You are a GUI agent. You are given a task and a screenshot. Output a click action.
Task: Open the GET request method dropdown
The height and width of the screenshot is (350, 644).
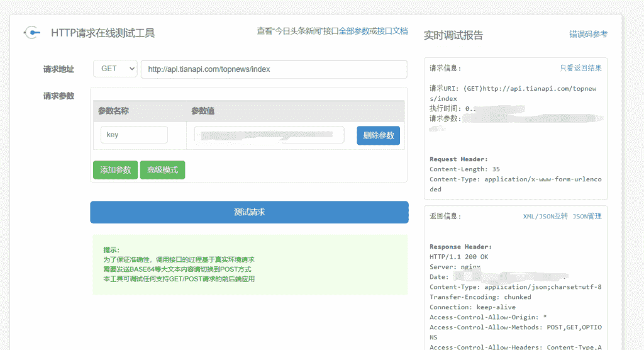[116, 69]
